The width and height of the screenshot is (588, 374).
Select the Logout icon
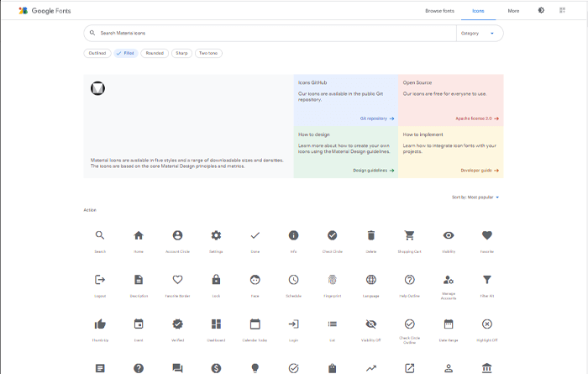(x=100, y=280)
